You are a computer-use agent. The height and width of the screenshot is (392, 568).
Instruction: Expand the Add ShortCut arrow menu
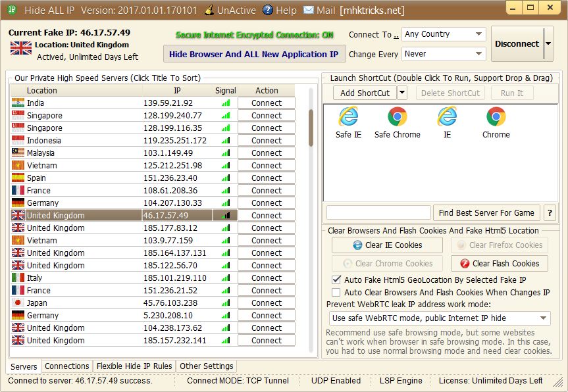[402, 93]
